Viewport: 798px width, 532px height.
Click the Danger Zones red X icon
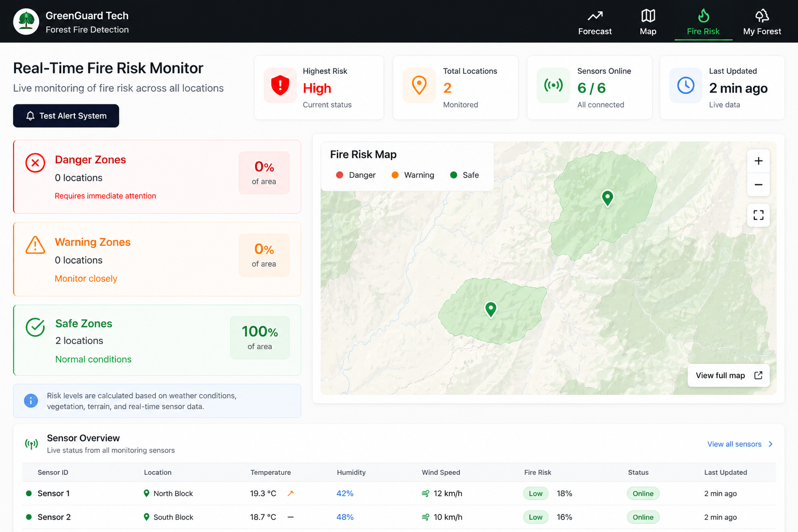coord(35,163)
